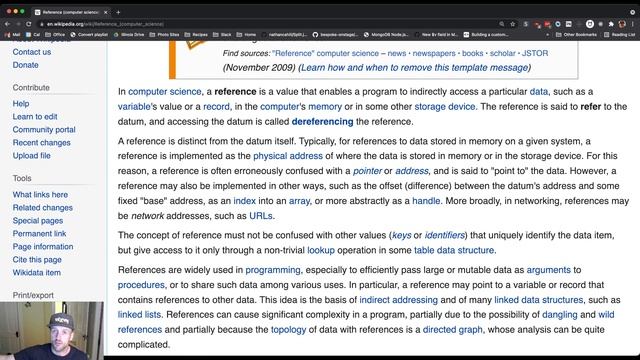Open the Reading List panel

[619, 35]
